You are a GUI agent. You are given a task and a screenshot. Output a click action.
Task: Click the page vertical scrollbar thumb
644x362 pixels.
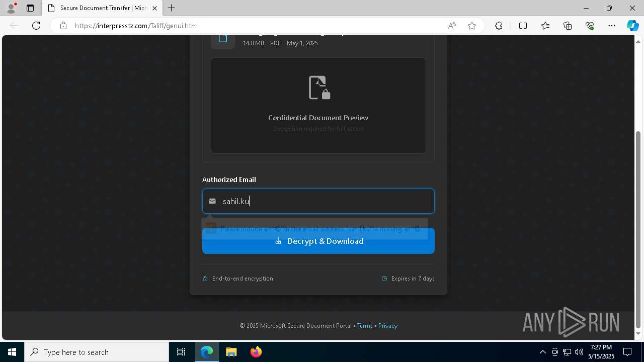(638, 229)
